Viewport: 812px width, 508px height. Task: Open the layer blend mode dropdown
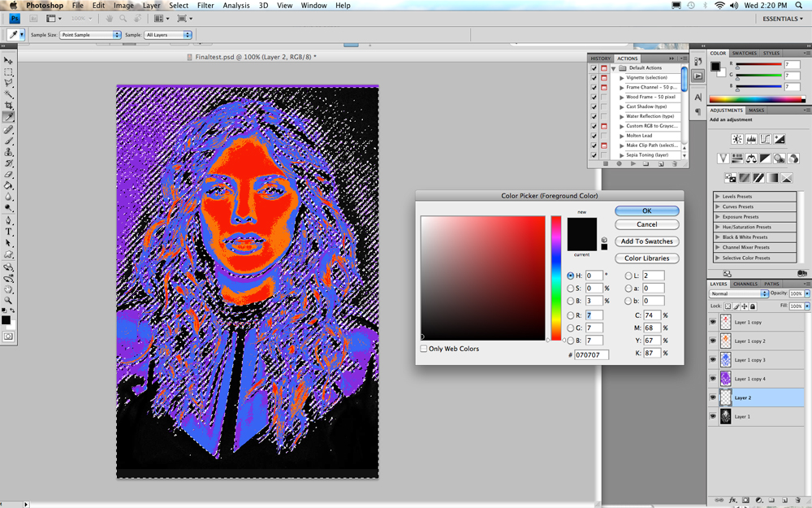tap(738, 293)
